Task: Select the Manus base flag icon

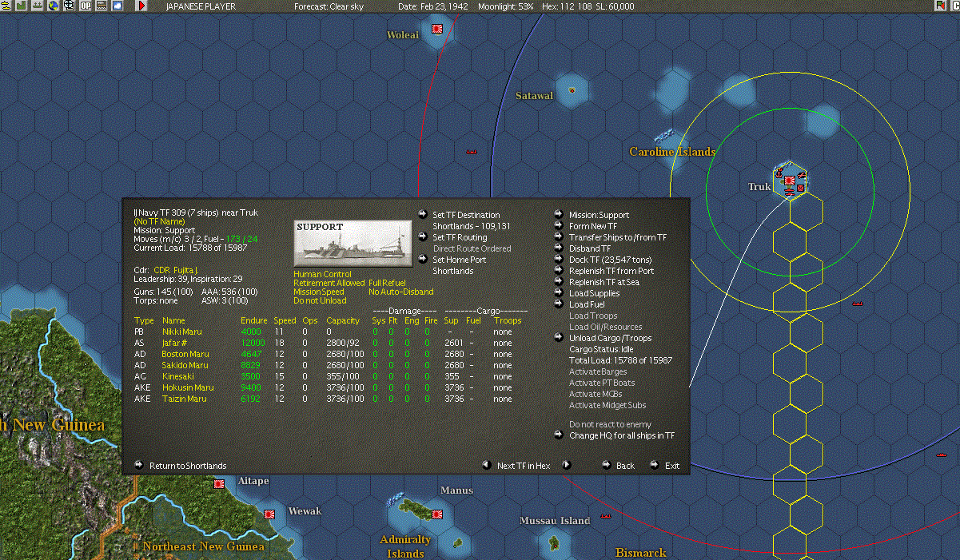Action: (x=437, y=513)
